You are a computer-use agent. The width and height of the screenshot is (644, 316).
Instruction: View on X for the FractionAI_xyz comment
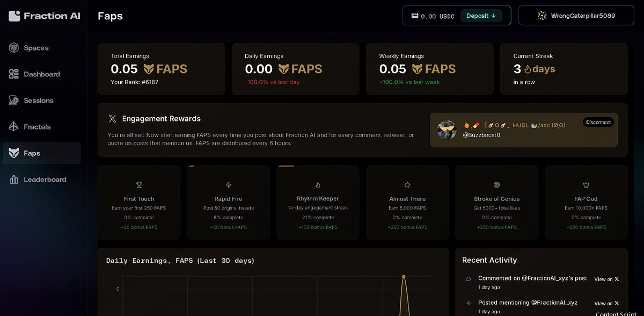(606, 279)
